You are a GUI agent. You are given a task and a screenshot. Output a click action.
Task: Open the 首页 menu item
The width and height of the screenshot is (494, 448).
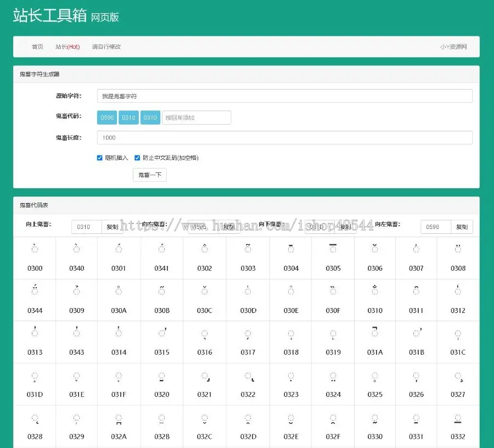37,47
